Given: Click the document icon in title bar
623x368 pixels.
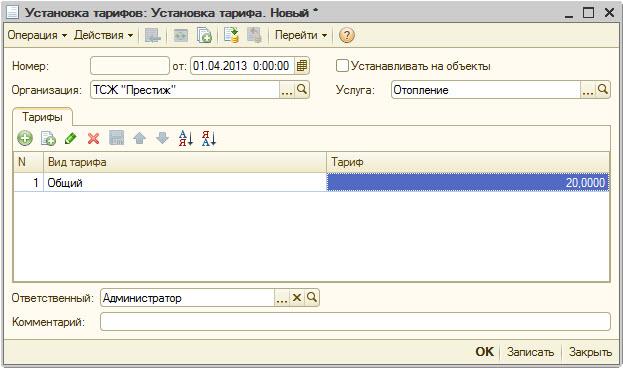Looking at the screenshot, I should point(12,13).
